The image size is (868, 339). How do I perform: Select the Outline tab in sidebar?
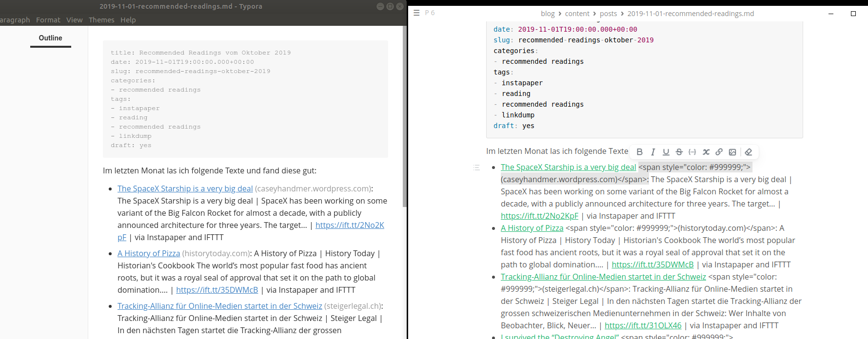[51, 38]
